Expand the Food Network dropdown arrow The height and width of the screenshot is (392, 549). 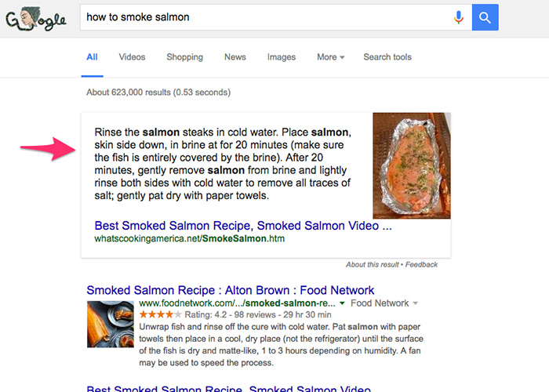(x=416, y=303)
